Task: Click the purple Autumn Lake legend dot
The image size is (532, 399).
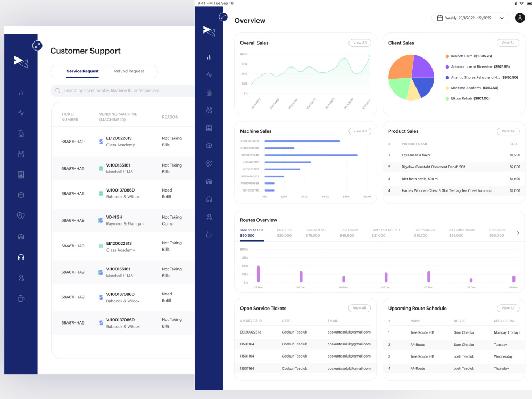Action: [x=447, y=67]
